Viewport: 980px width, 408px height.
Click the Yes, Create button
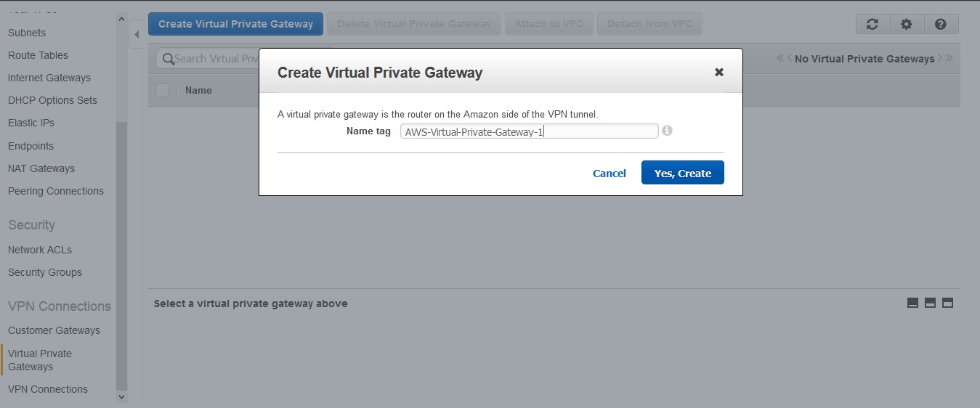point(683,173)
